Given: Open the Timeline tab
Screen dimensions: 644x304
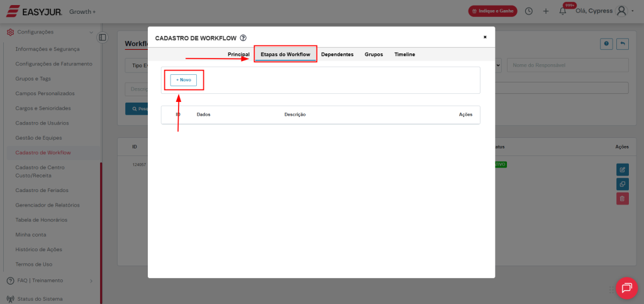Looking at the screenshot, I should (404, 55).
